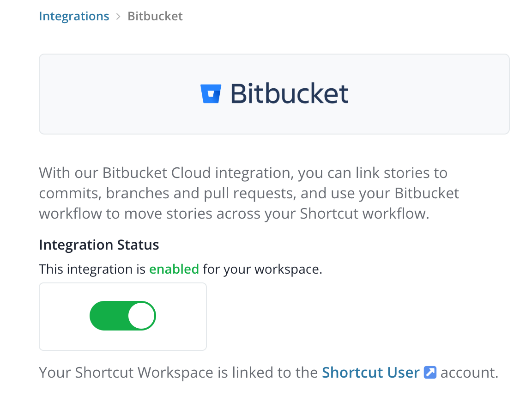The width and height of the screenshot is (532, 404).
Task: Click the green 'enabled' status word
Action: pyautogui.click(x=174, y=269)
